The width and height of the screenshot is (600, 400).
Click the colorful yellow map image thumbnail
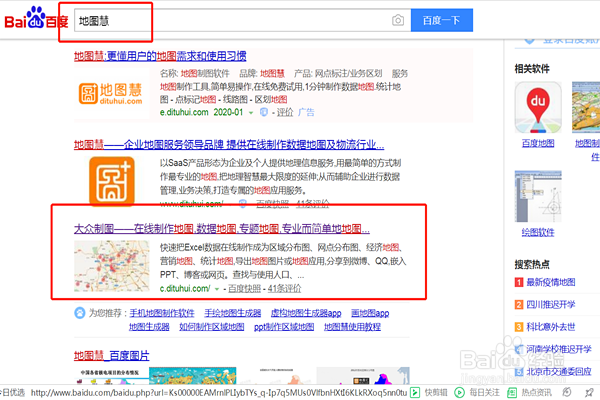(192, 376)
